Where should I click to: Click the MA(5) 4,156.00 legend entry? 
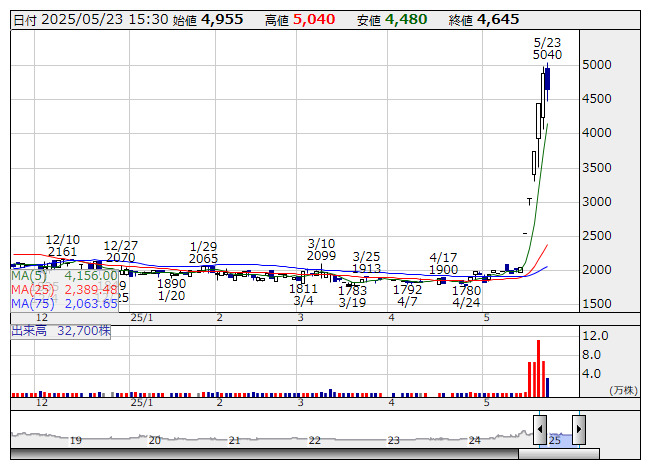[64, 276]
